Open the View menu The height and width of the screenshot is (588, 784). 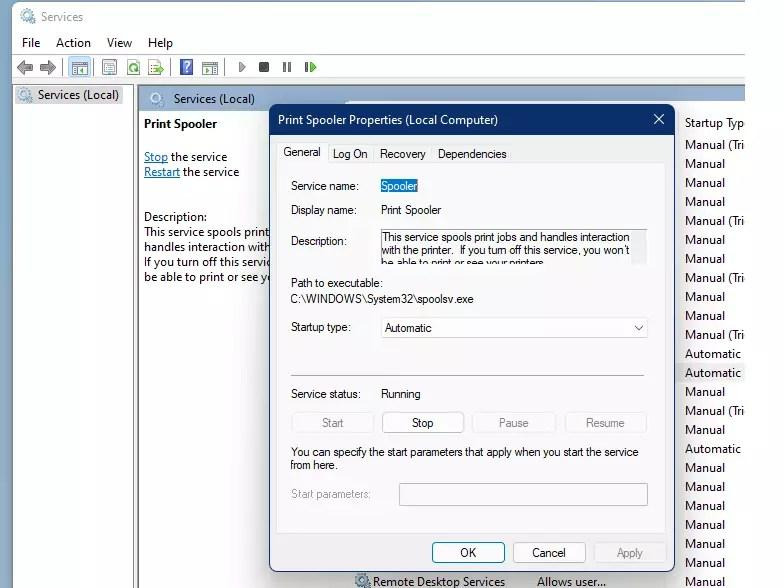pos(119,43)
